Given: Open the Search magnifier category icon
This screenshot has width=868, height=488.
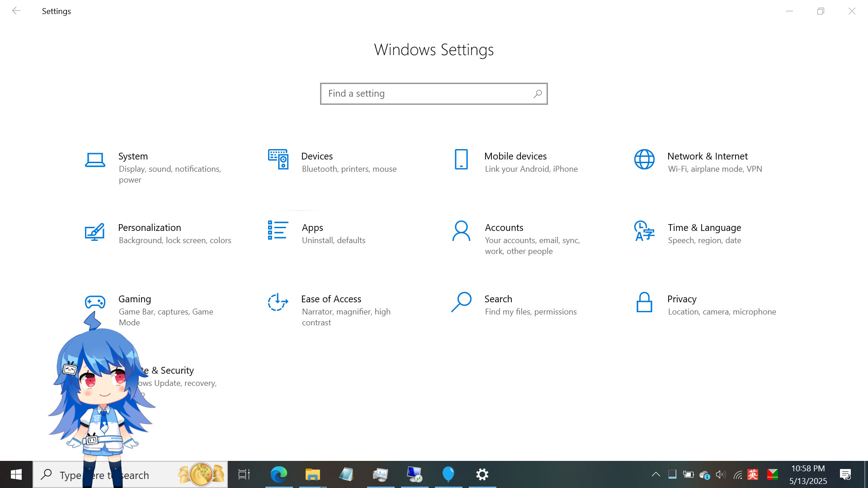Looking at the screenshot, I should tap(461, 302).
